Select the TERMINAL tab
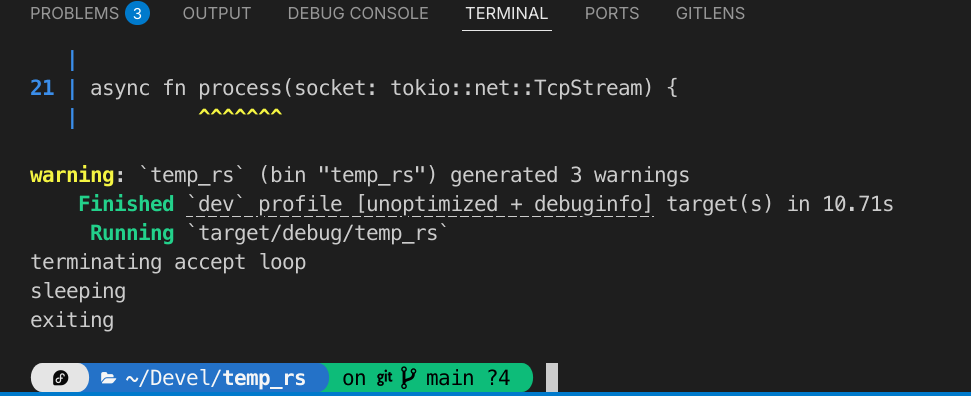The width and height of the screenshot is (971, 396). tap(507, 13)
